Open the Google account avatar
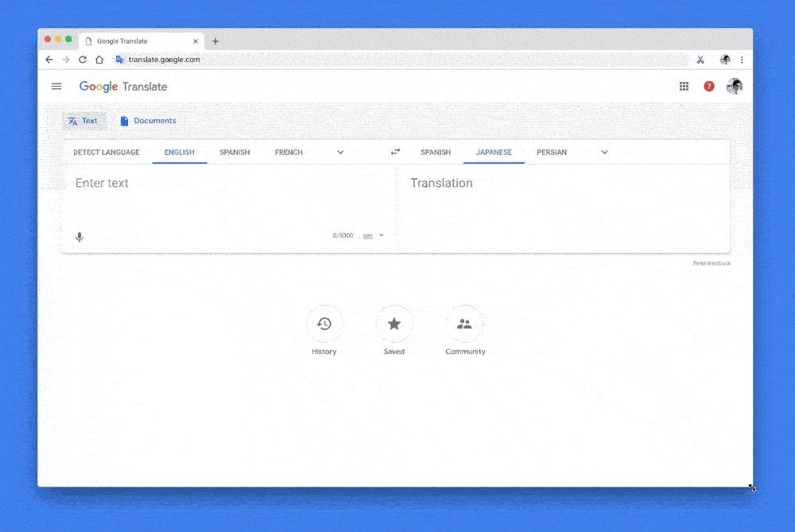 734,86
